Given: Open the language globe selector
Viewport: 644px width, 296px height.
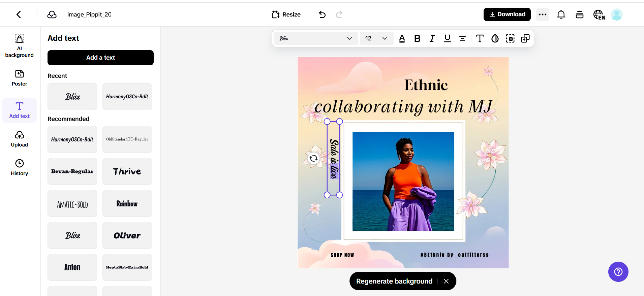Looking at the screenshot, I should pos(599,14).
